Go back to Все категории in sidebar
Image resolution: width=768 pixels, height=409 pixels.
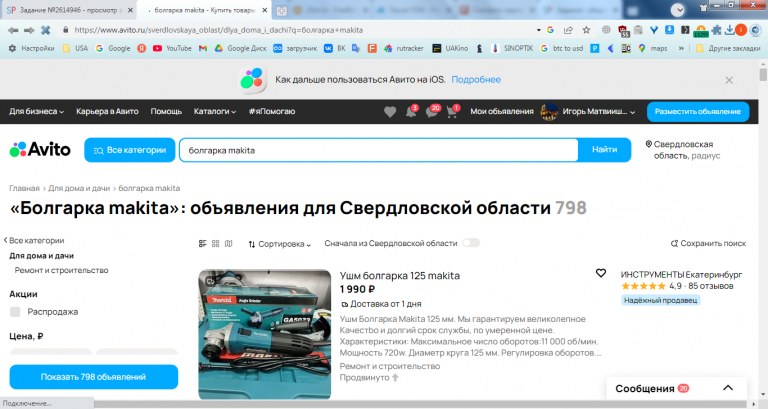pos(34,241)
